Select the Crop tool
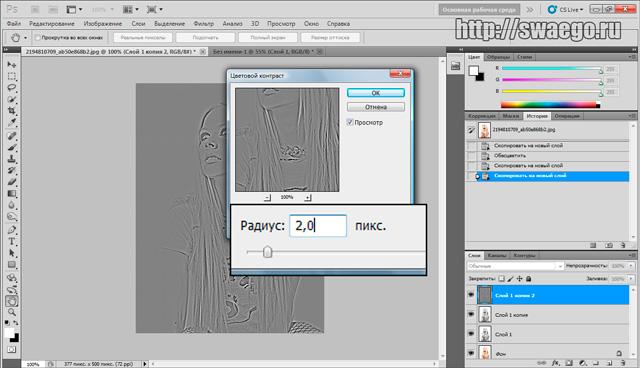Image resolution: width=640 pixels, height=368 pixels. tap(12, 111)
